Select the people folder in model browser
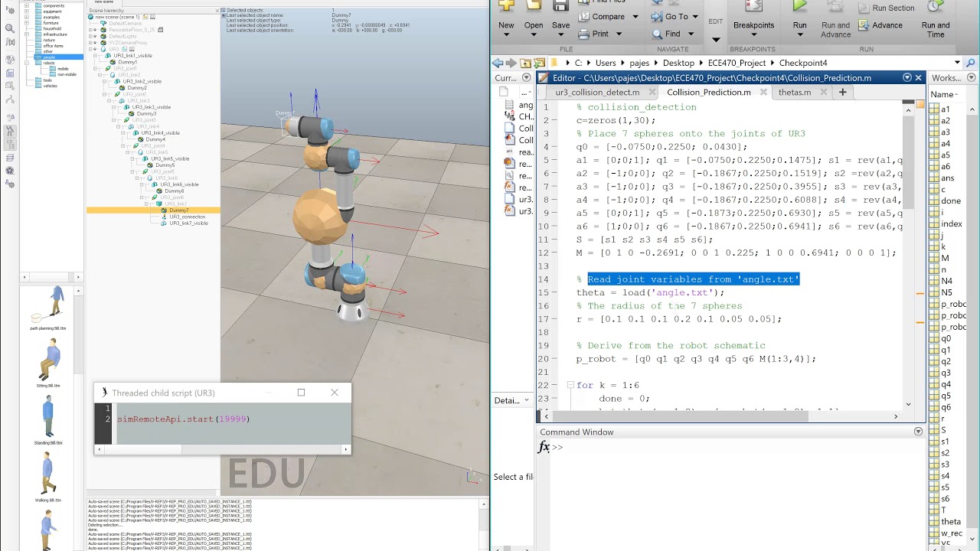This screenshot has height=551, width=980. [x=49, y=57]
